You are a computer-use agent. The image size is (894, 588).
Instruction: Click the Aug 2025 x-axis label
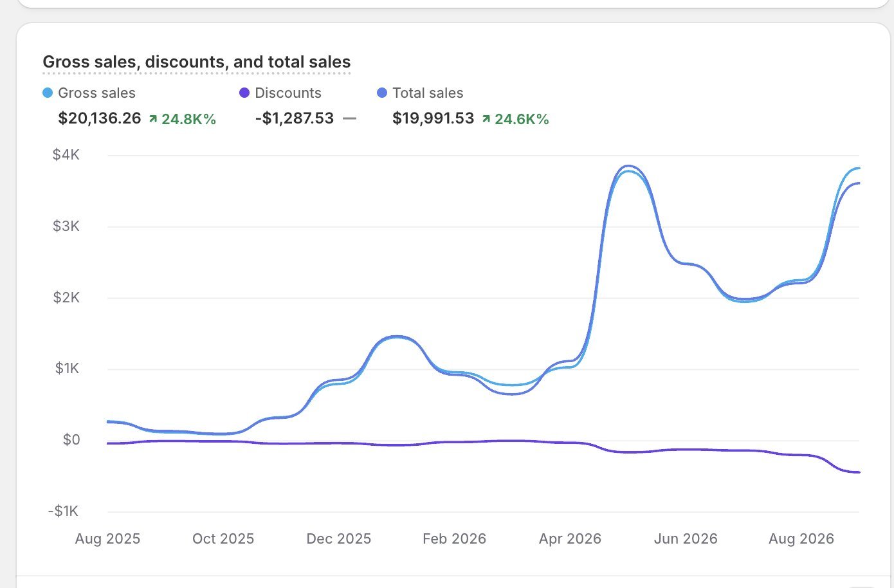[107, 539]
